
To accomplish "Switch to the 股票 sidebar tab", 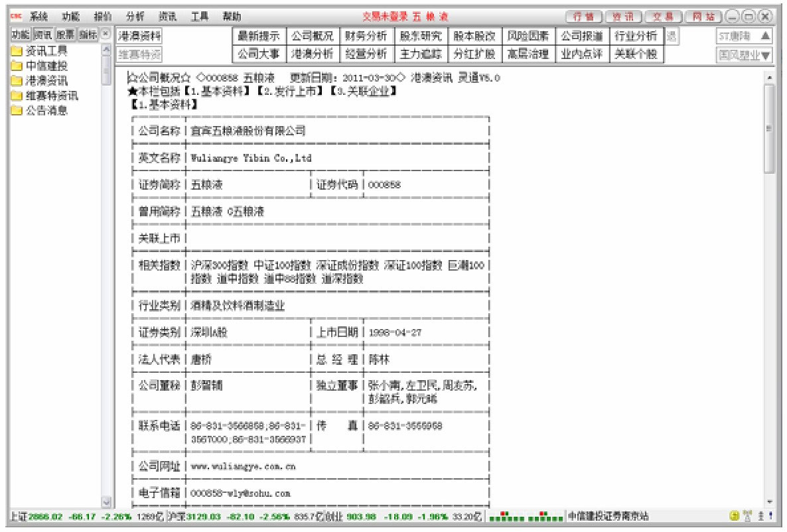I will [x=65, y=32].
